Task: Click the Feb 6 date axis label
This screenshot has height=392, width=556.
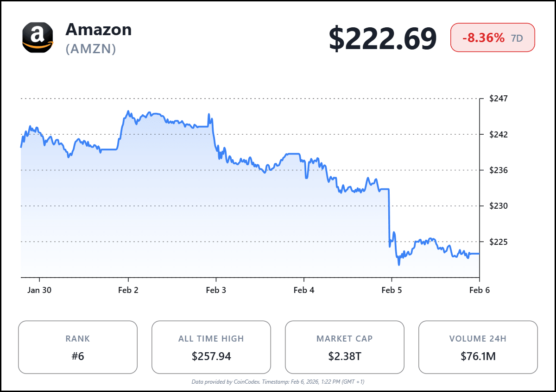Action: coord(480,290)
